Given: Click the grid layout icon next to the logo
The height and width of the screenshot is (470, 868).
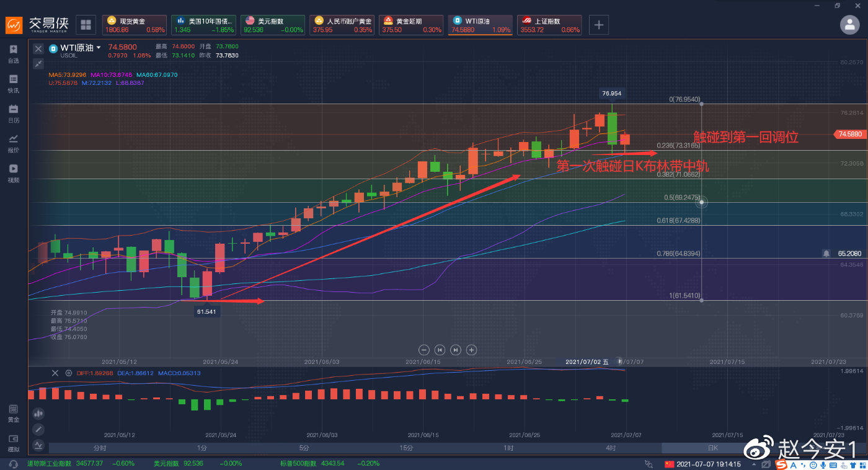Looking at the screenshot, I should click(86, 25).
